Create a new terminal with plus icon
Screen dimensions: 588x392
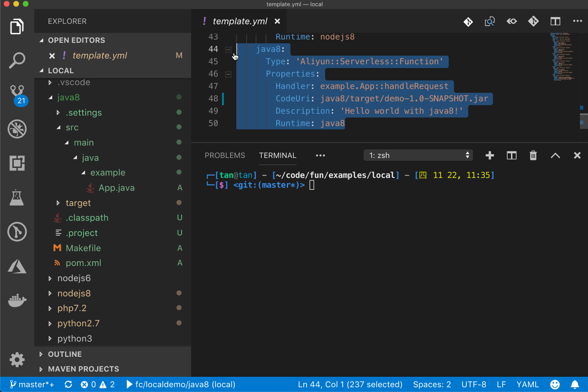[x=490, y=156]
